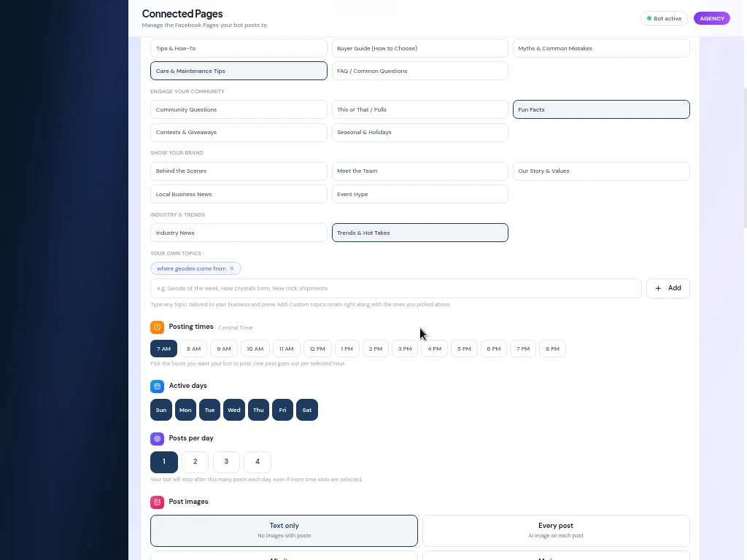
Task: Enable the Behind the Scenes topic
Action: 239,171
